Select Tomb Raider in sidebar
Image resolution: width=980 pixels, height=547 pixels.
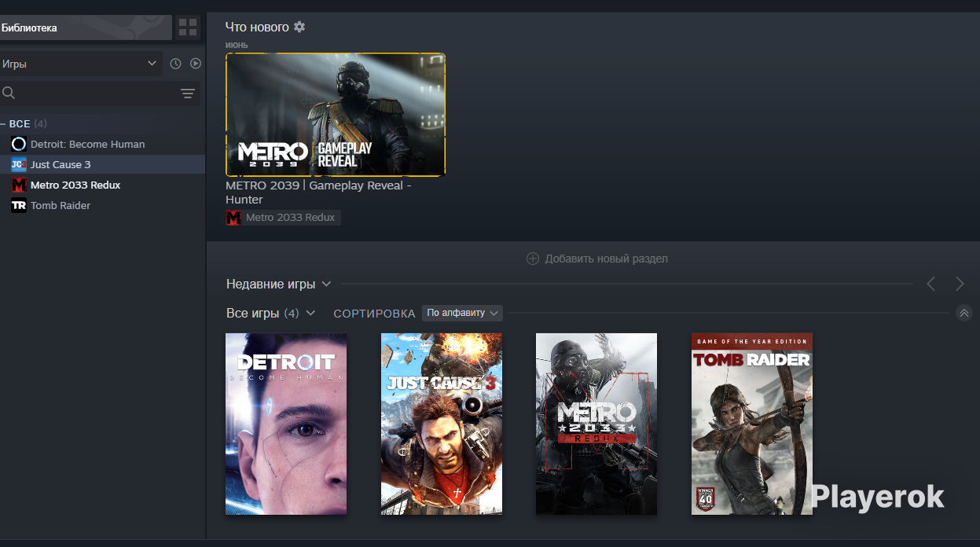pyautogui.click(x=102, y=205)
